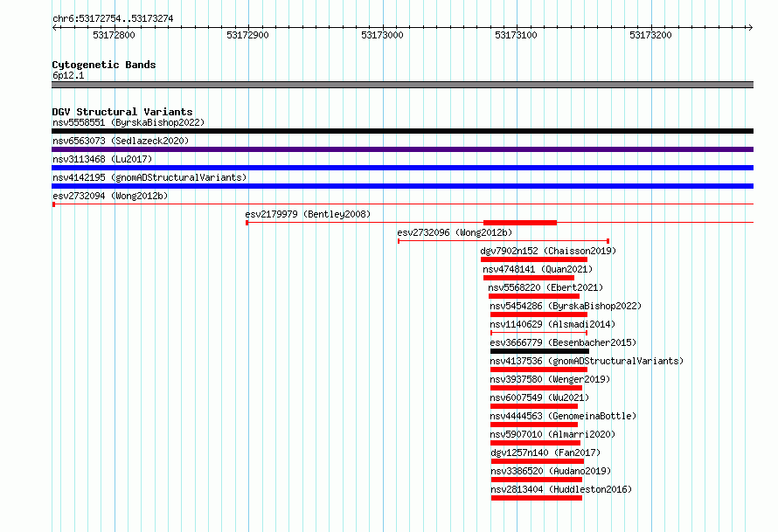
Task: Click the nsv3386520 (Audano2019) label
Action: pos(551,471)
